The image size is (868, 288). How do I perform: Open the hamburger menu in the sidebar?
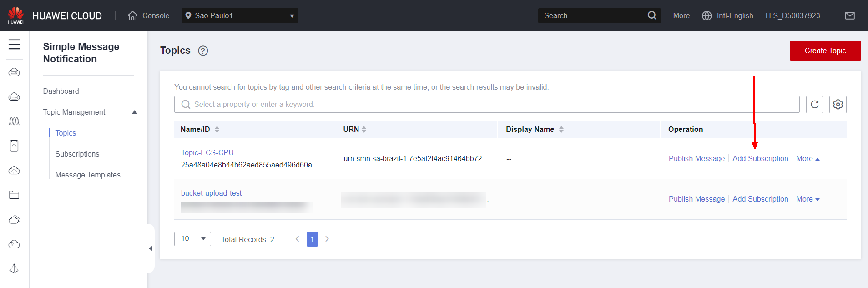pyautogui.click(x=15, y=45)
